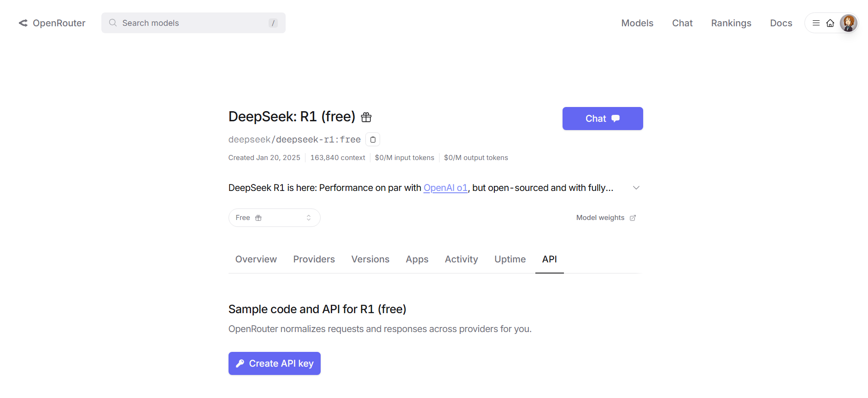Switch to the Providers tab
The width and height of the screenshot is (868, 398).
click(x=314, y=259)
